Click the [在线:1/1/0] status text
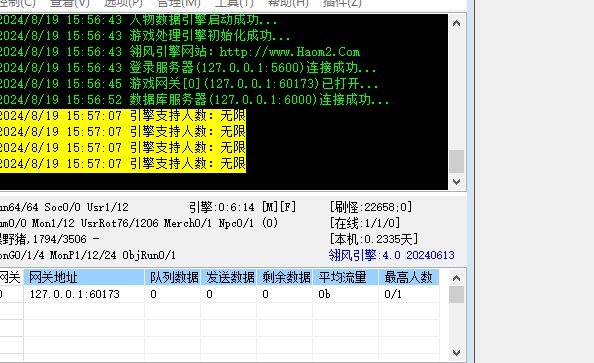The height and width of the screenshot is (363, 594). coord(365,223)
